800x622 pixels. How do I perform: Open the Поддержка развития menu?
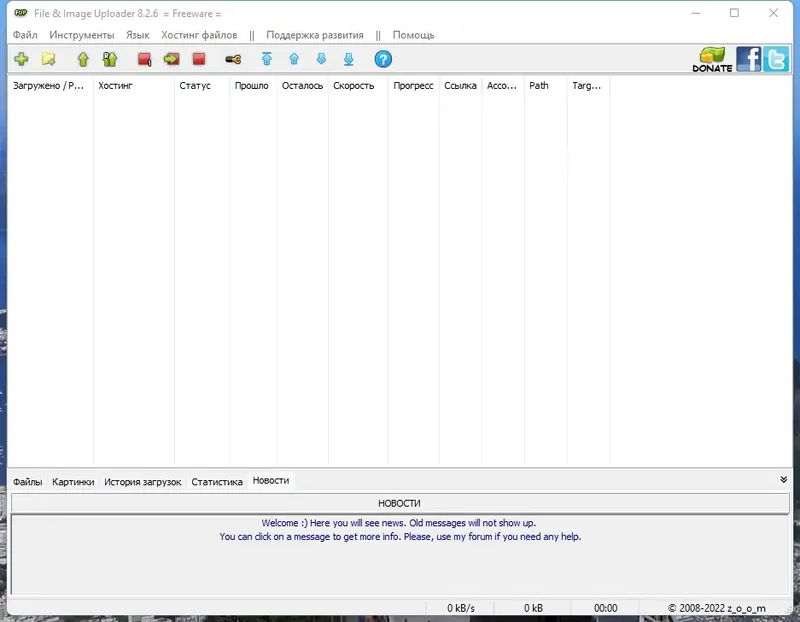(315, 35)
